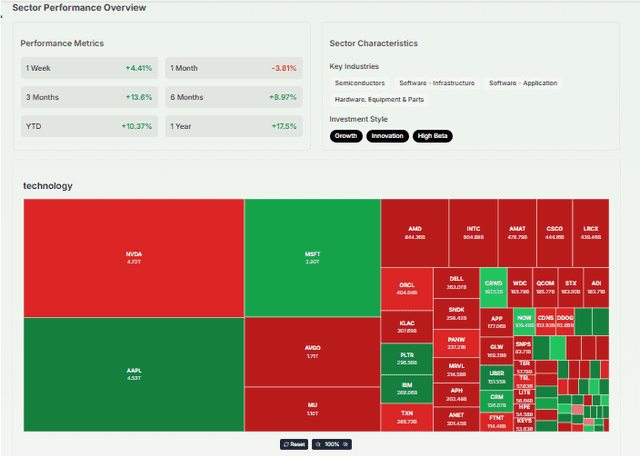This screenshot has width=640, height=456.
Task: Select the ADI tile
Action: tap(596, 287)
